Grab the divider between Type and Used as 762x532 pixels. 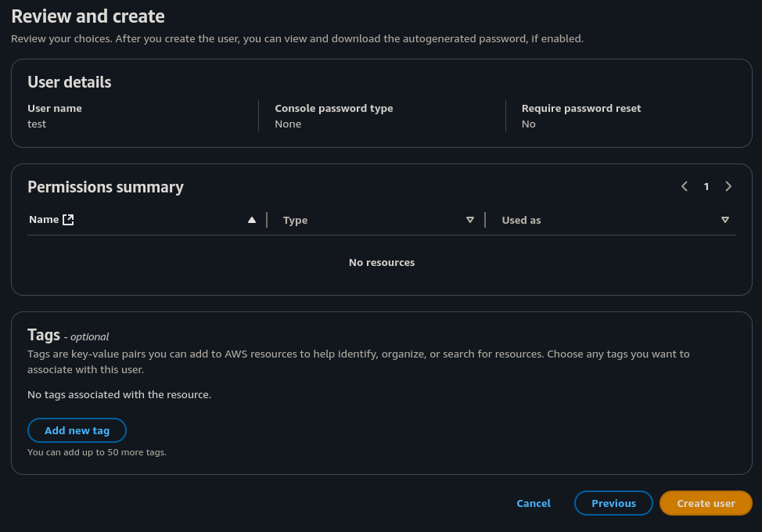485,220
